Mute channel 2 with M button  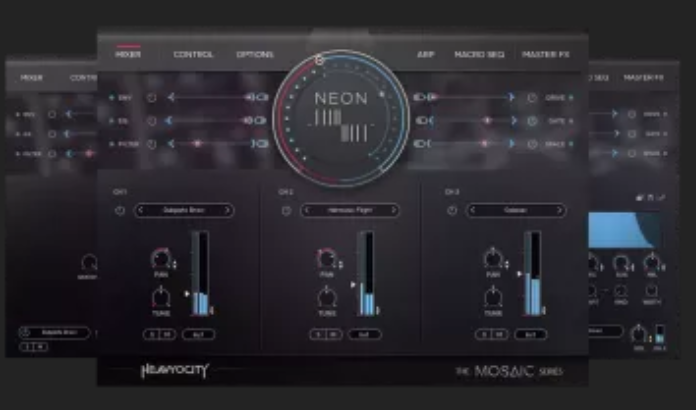334,335
